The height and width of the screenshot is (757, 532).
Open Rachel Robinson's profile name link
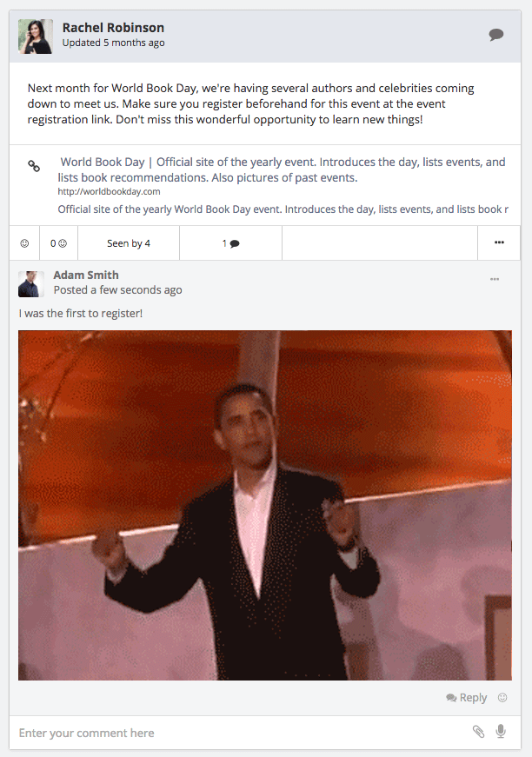tap(113, 28)
